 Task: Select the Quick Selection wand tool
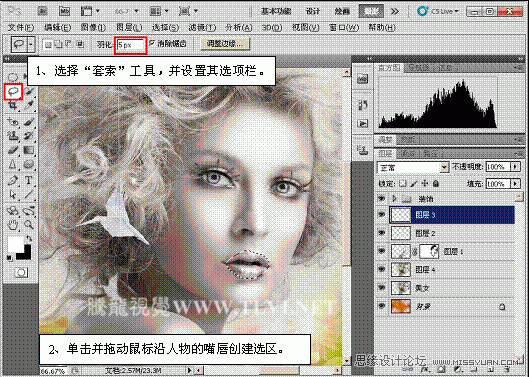click(x=30, y=91)
